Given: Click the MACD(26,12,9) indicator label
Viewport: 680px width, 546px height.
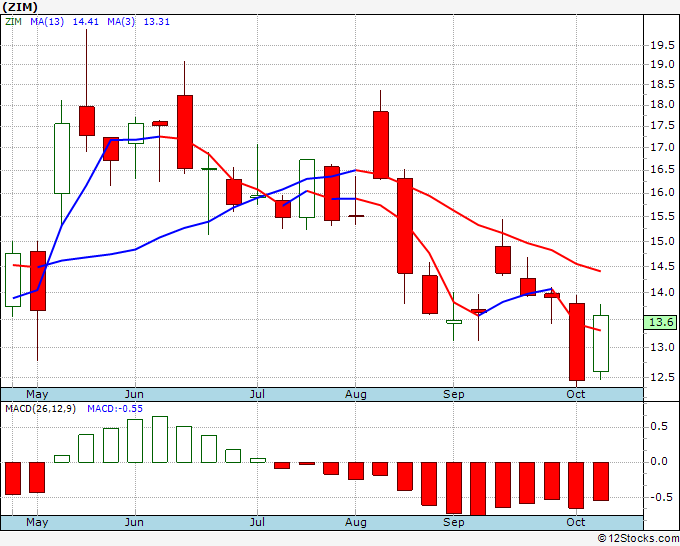Looking at the screenshot, I should [40, 409].
